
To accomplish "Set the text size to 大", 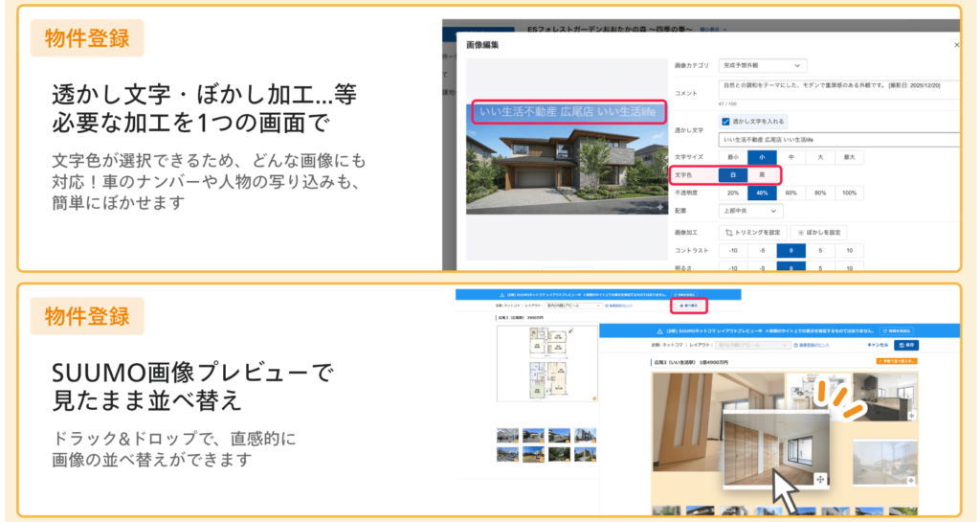I will [x=819, y=157].
